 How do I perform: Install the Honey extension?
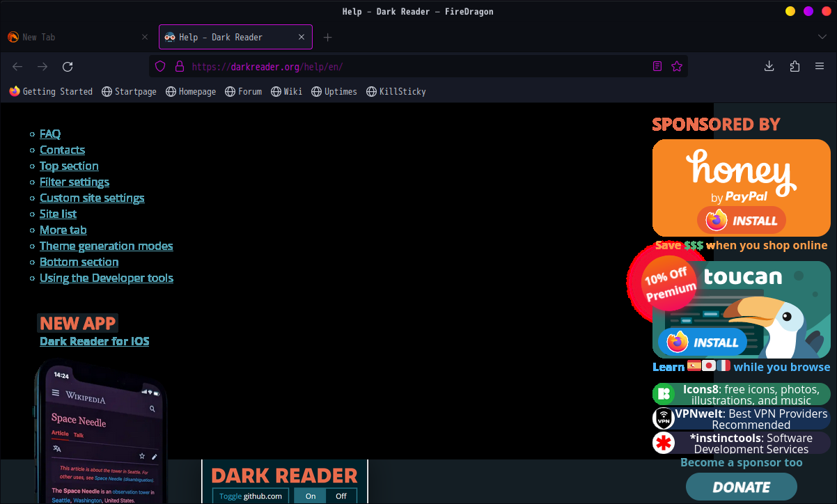(742, 221)
